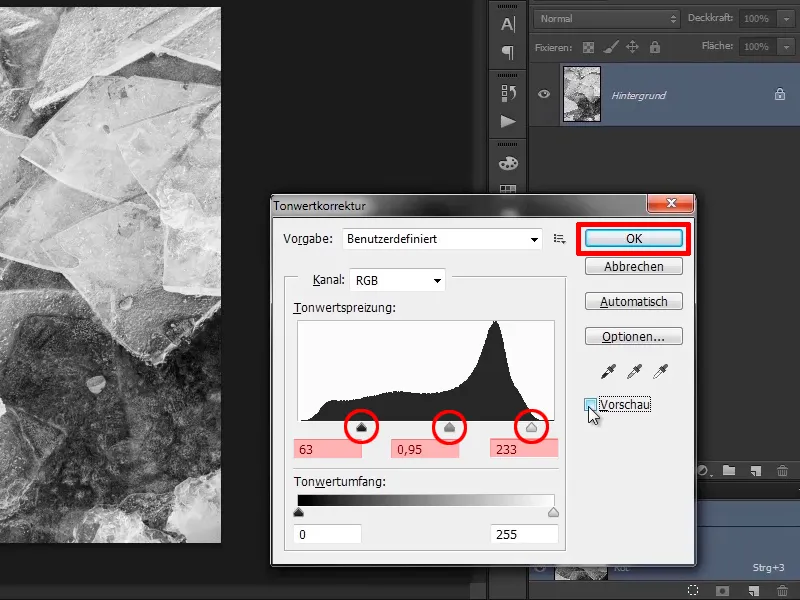Image resolution: width=800 pixels, height=600 pixels.
Task: Click the gray midtone slider under the histogram
Action: (x=449, y=427)
